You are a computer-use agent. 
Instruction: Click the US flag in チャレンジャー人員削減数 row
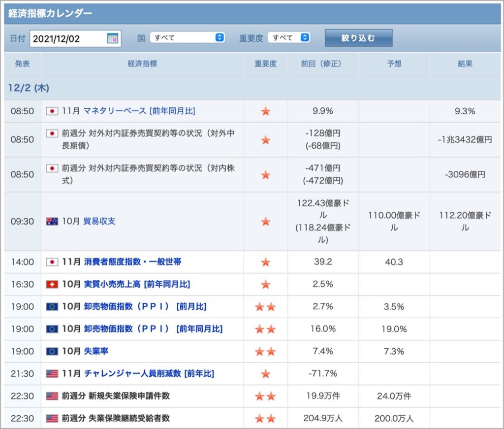52,374
